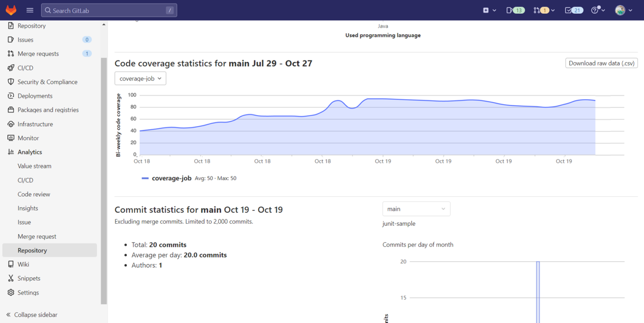Click Download raw data (.csv) button
The width and height of the screenshot is (644, 323).
pos(601,63)
